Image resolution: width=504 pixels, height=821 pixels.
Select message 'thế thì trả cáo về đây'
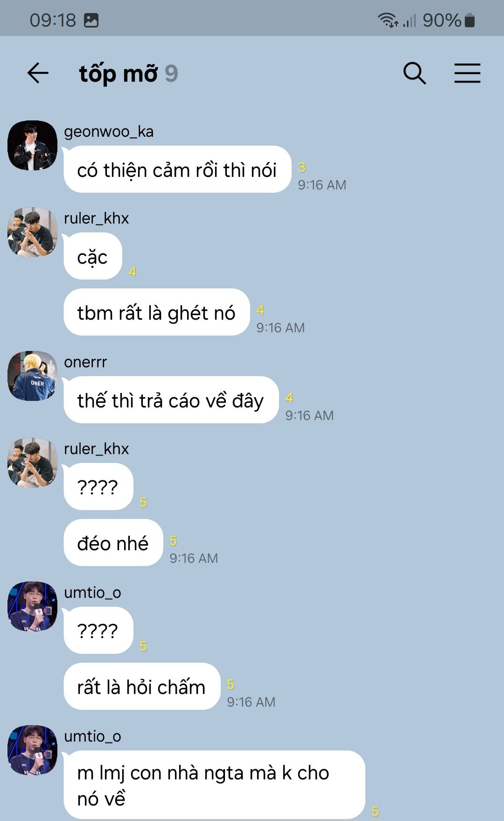point(171,400)
